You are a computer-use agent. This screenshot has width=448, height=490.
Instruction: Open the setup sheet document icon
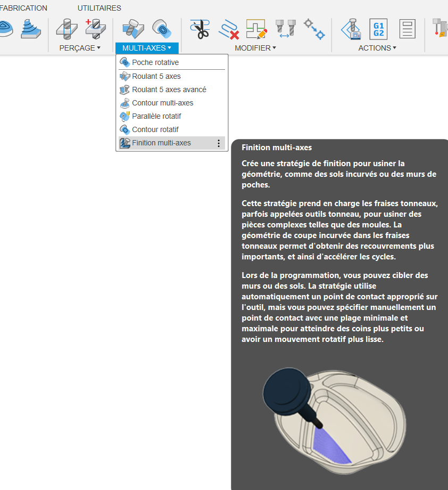pyautogui.click(x=407, y=29)
